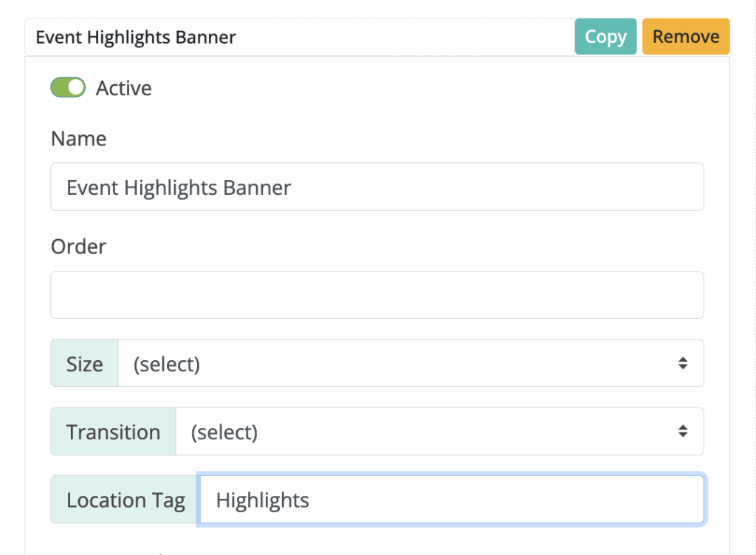
Task: Click the orange Remove button
Action: coord(686,37)
